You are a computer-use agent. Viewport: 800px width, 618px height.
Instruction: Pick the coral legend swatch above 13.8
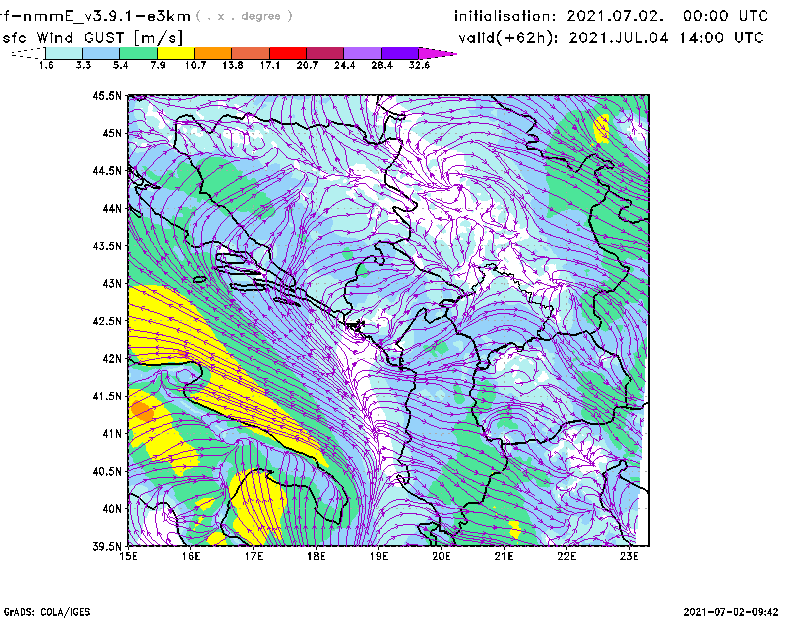pyautogui.click(x=251, y=53)
